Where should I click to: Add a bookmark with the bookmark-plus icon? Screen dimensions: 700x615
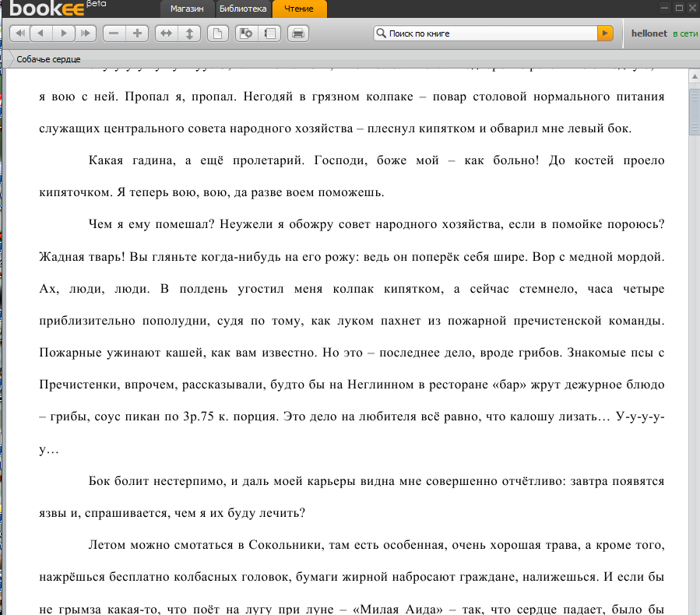[x=246, y=33]
